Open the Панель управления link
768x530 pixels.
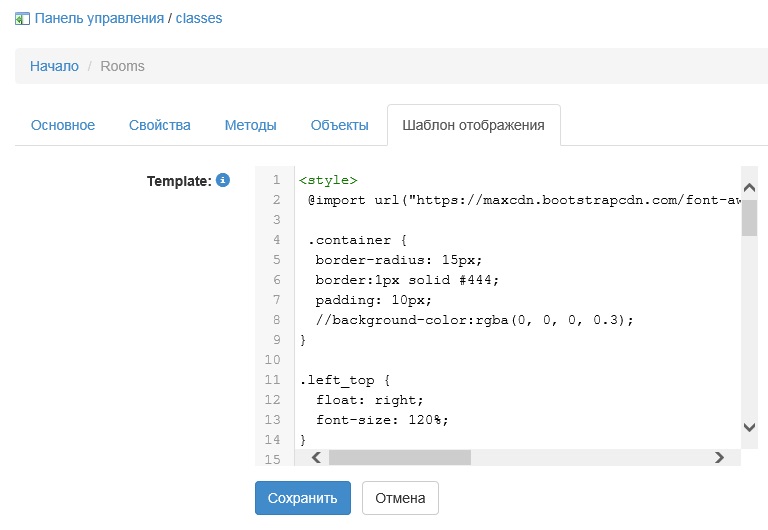click(x=100, y=18)
